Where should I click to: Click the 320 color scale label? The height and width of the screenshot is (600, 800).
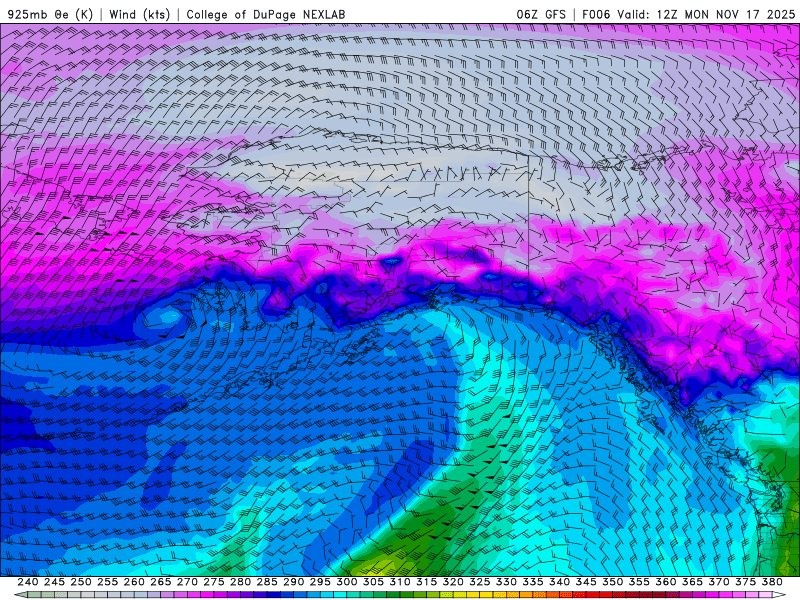point(453,582)
